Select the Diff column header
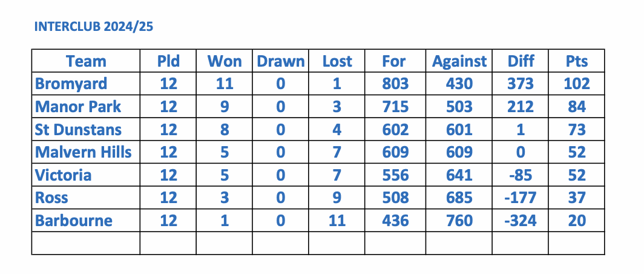Viewport: 644px width, 274px height. (520, 61)
